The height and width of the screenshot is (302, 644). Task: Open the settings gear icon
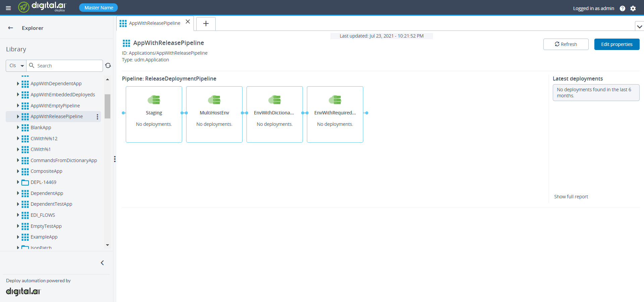(633, 8)
